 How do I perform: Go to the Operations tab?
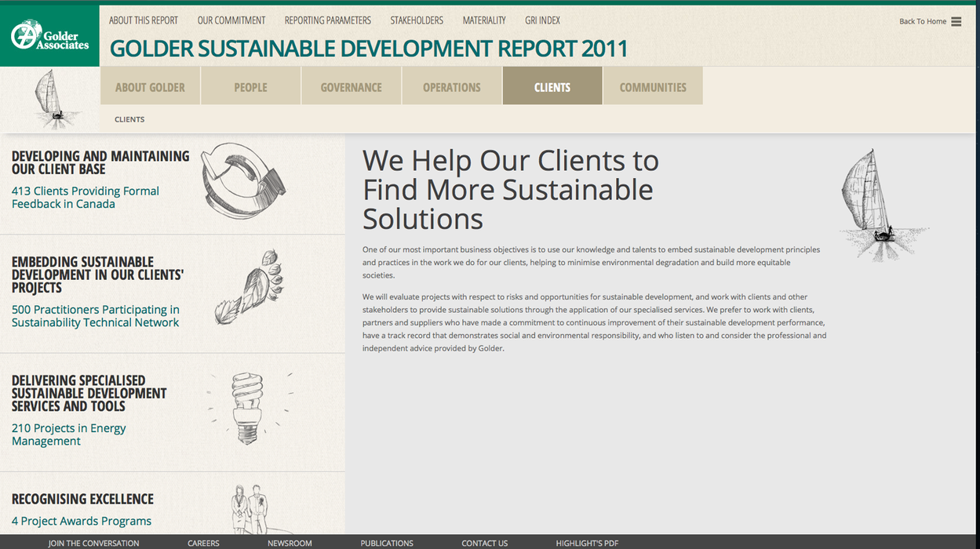(451, 87)
